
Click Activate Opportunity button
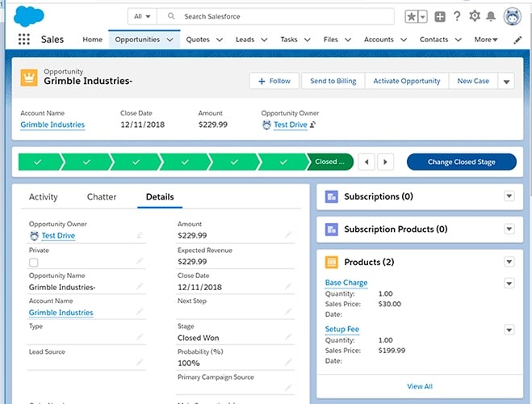(x=406, y=81)
